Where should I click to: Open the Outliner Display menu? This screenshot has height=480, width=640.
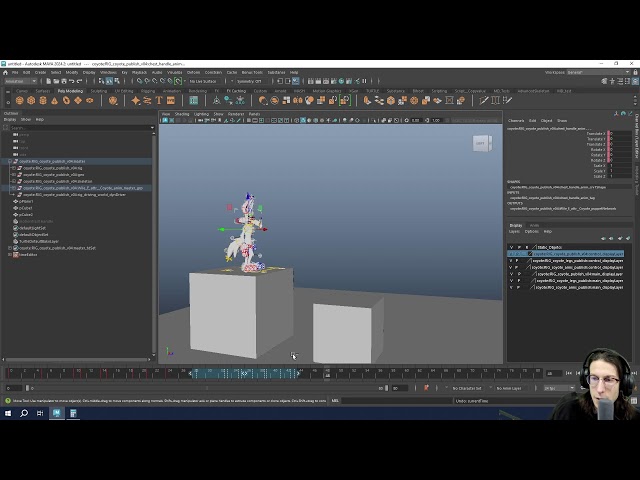pos(10,120)
